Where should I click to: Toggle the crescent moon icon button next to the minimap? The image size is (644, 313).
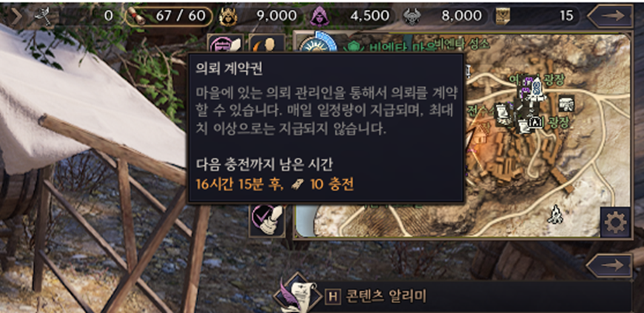click(267, 44)
